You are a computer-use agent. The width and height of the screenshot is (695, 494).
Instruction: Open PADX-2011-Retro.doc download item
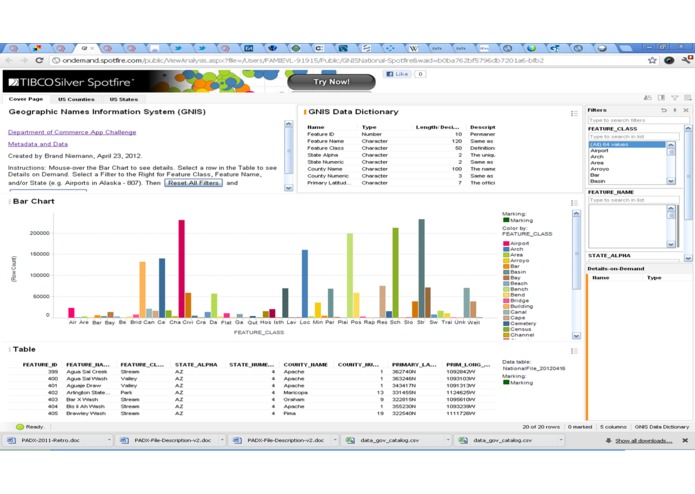click(x=51, y=440)
